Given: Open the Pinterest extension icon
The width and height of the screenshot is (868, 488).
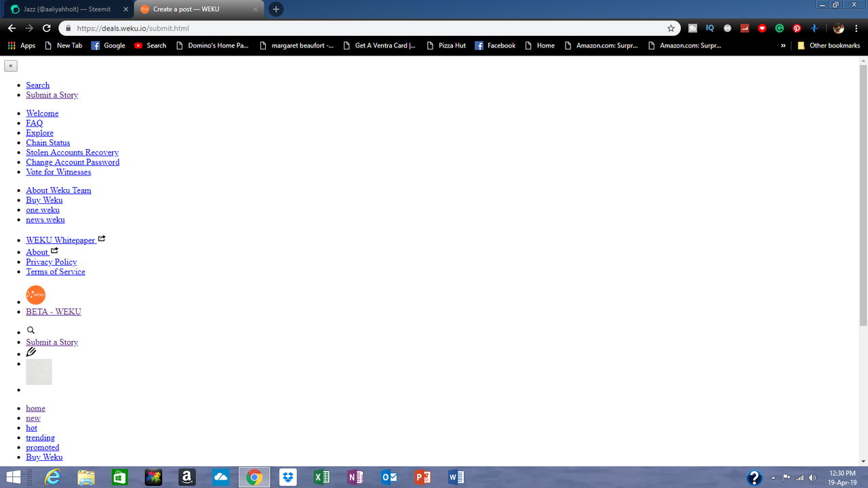Looking at the screenshot, I should [797, 28].
